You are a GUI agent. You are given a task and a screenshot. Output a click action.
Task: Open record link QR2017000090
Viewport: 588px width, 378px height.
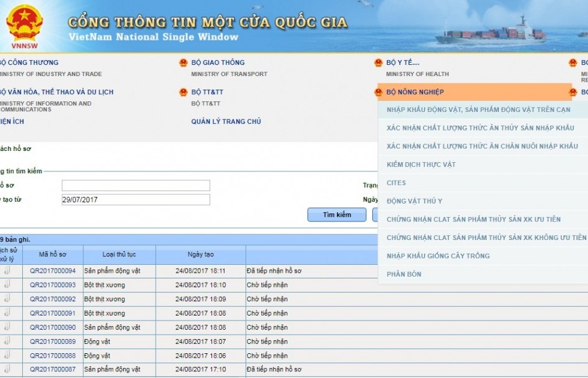coord(53,327)
